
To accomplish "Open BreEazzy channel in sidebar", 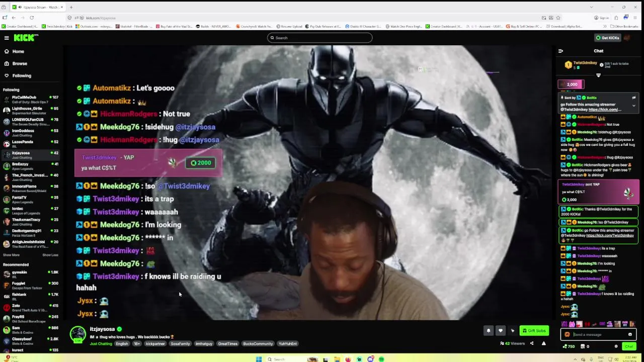I will (x=30, y=166).
